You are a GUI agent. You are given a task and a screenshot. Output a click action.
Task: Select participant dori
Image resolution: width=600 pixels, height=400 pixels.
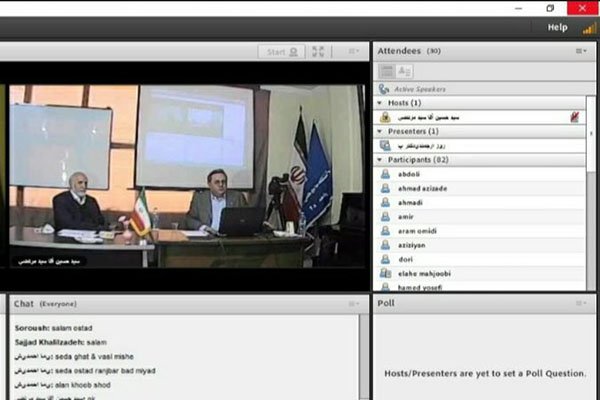pyautogui.click(x=480, y=259)
